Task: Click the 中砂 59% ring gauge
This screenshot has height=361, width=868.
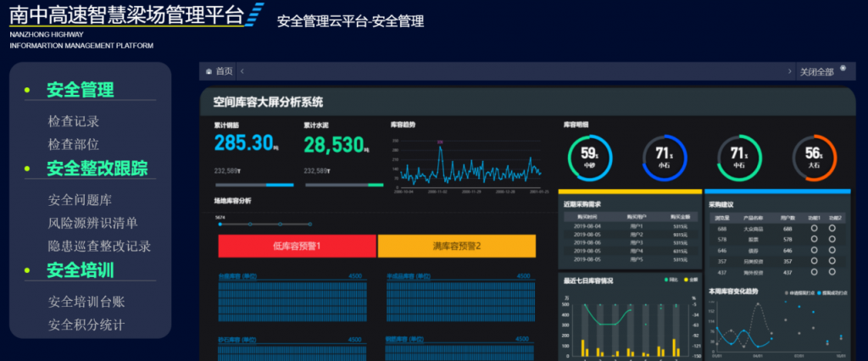Action: pyautogui.click(x=589, y=156)
